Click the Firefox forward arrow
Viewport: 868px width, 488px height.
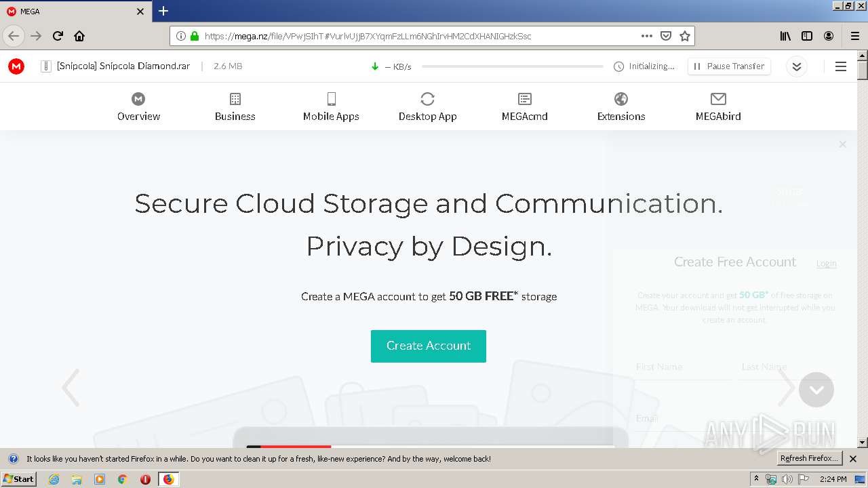tap(36, 36)
